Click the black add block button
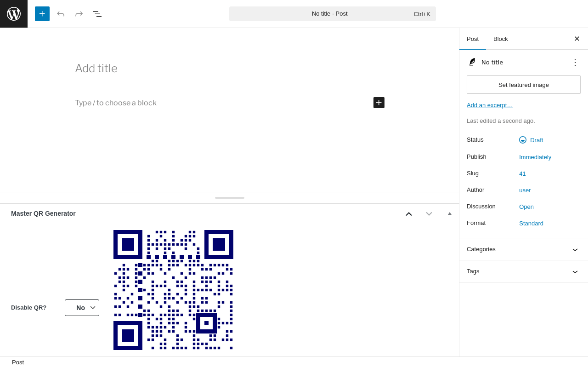The width and height of the screenshot is (588, 368). coord(379,103)
